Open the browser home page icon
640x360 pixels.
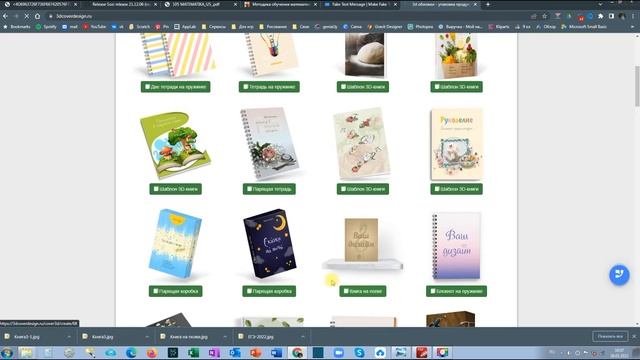(x=38, y=16)
